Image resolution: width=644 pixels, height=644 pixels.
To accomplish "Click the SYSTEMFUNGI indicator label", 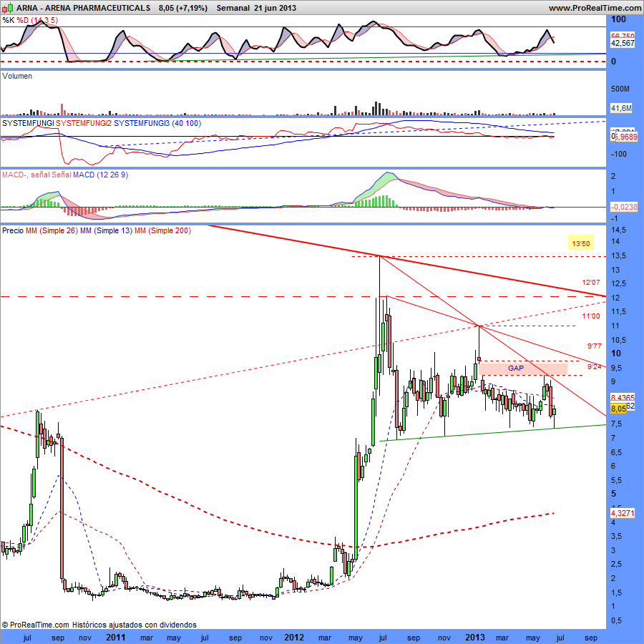I will coord(28,123).
